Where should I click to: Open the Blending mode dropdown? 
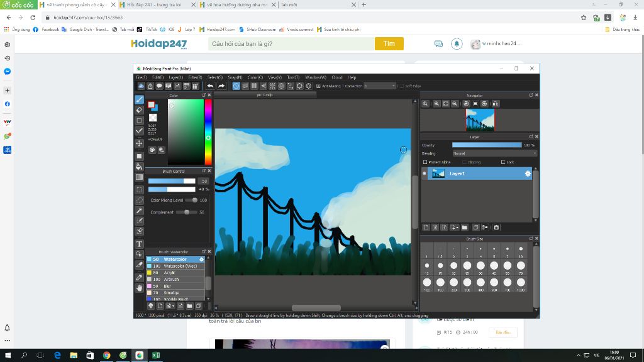[494, 153]
